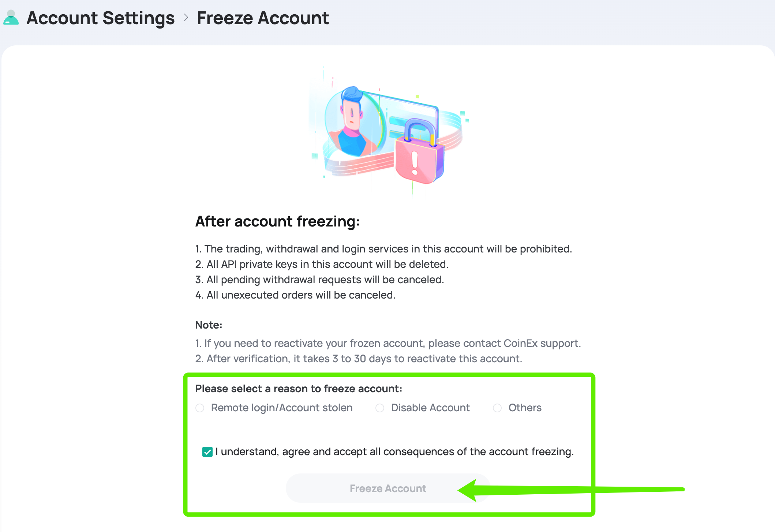Screen dimensions: 775x532
Task: Click the pink padlock illustration
Action: (x=420, y=152)
